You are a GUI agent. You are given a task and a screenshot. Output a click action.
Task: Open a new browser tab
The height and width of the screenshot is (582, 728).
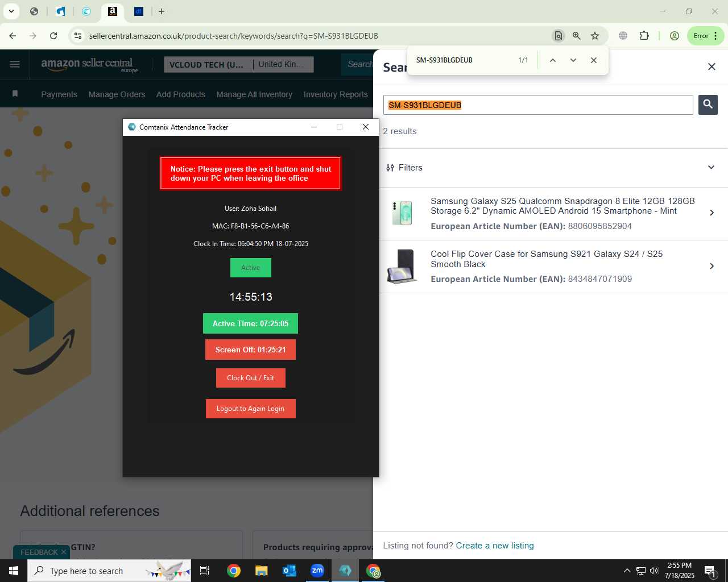pyautogui.click(x=162, y=11)
